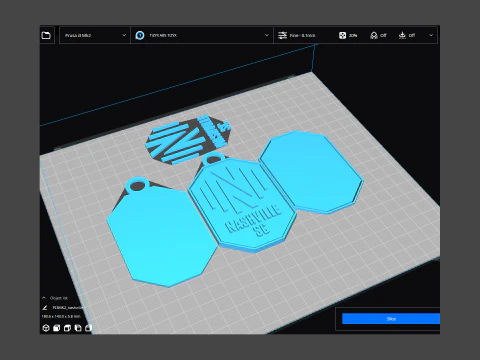The image size is (480, 360).
Task: Select the top view cube icon
Action: [67, 328]
